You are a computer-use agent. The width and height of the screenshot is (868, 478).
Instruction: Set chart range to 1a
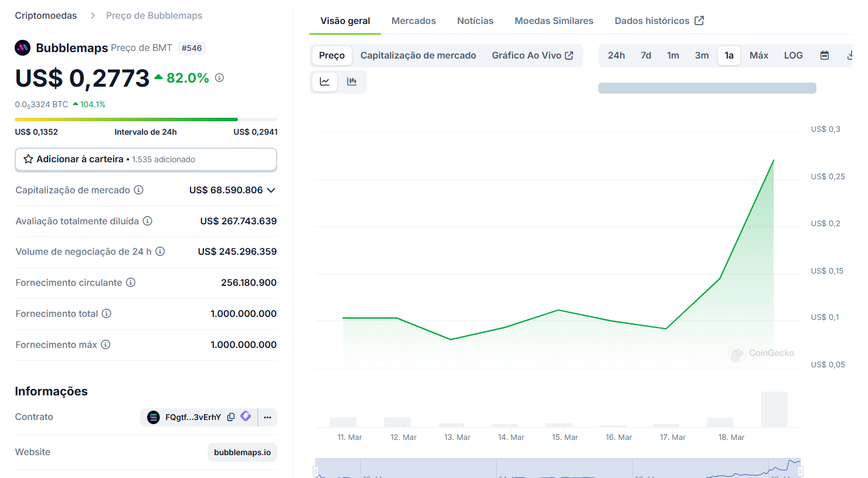point(729,55)
